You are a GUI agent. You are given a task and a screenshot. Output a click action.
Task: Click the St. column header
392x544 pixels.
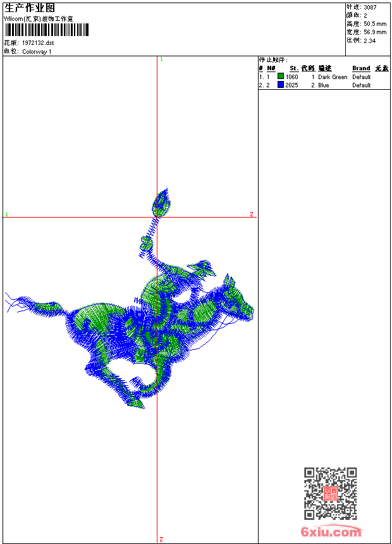[293, 68]
